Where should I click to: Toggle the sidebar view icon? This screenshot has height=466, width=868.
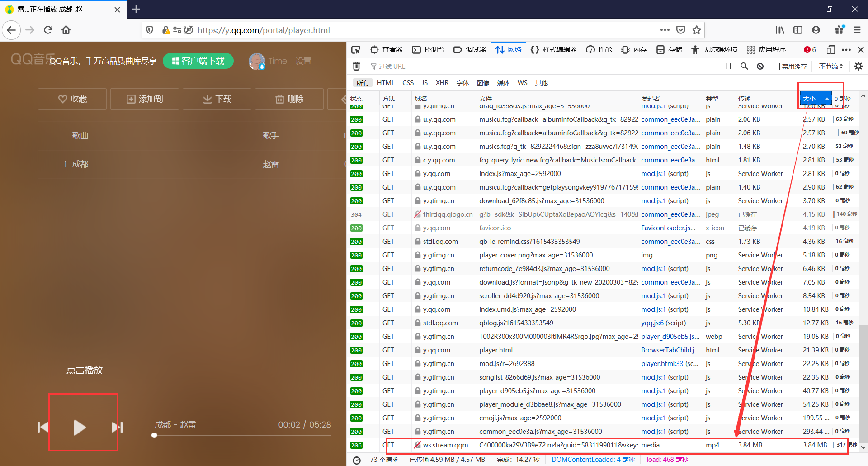coord(798,30)
